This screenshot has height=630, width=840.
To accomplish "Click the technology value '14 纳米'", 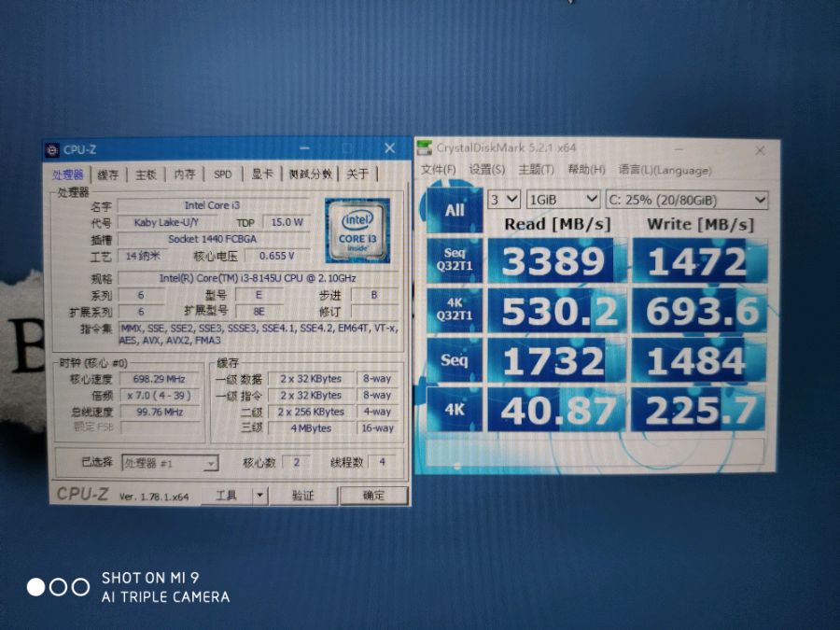I will point(143,256).
